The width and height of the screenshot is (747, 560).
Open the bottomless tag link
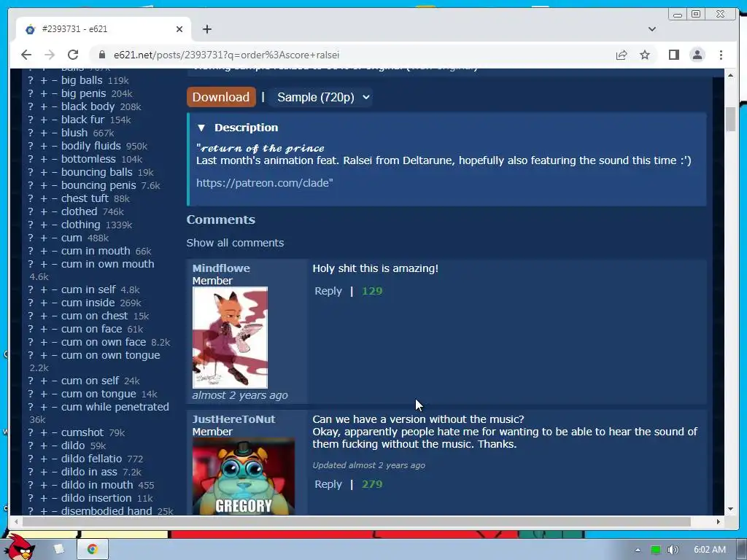pyautogui.click(x=88, y=159)
